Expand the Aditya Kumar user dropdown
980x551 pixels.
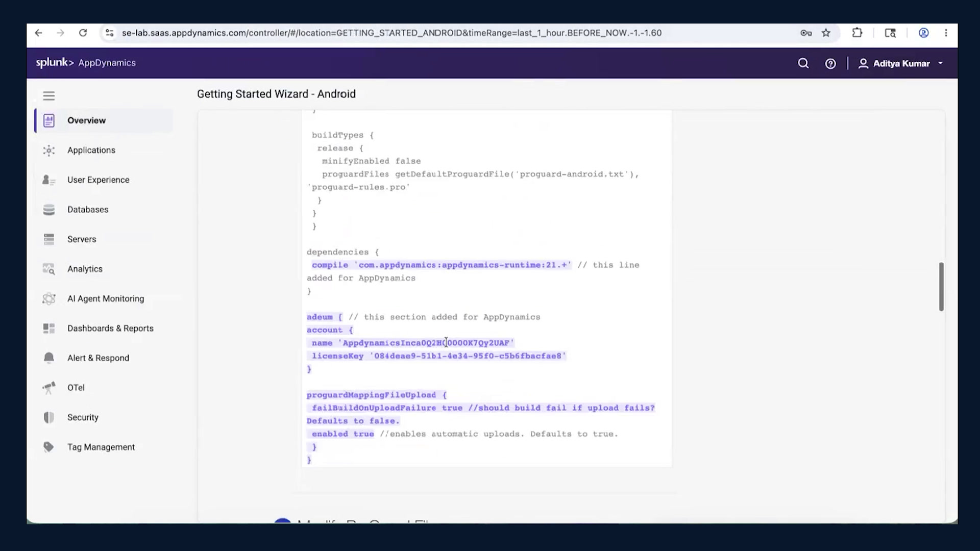click(x=900, y=64)
